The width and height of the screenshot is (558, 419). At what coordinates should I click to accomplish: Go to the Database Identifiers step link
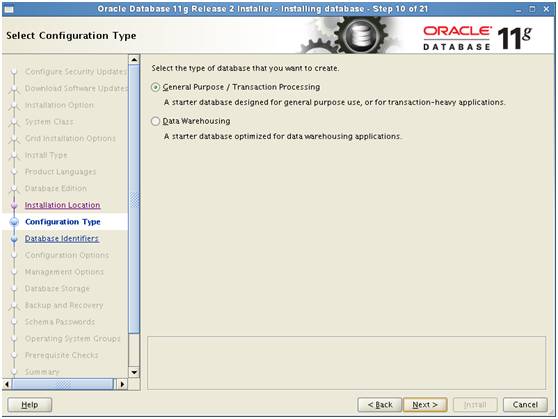(x=62, y=239)
